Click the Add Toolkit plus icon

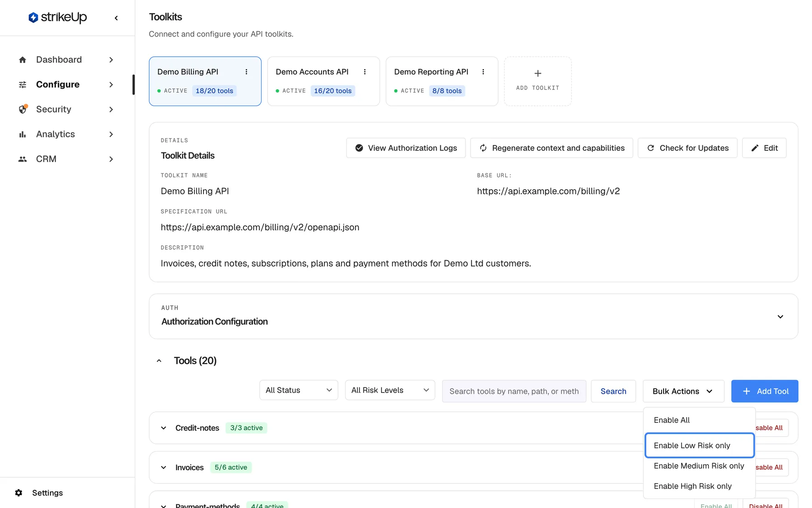(x=538, y=73)
